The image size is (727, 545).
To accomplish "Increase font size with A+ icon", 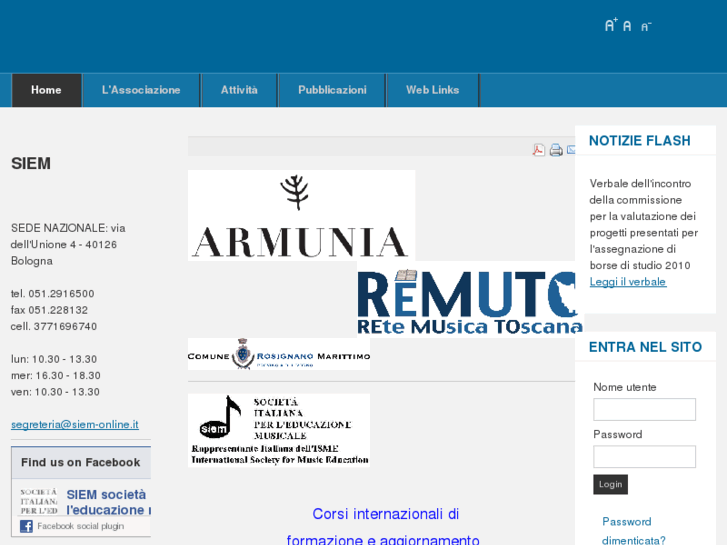I will (x=611, y=25).
